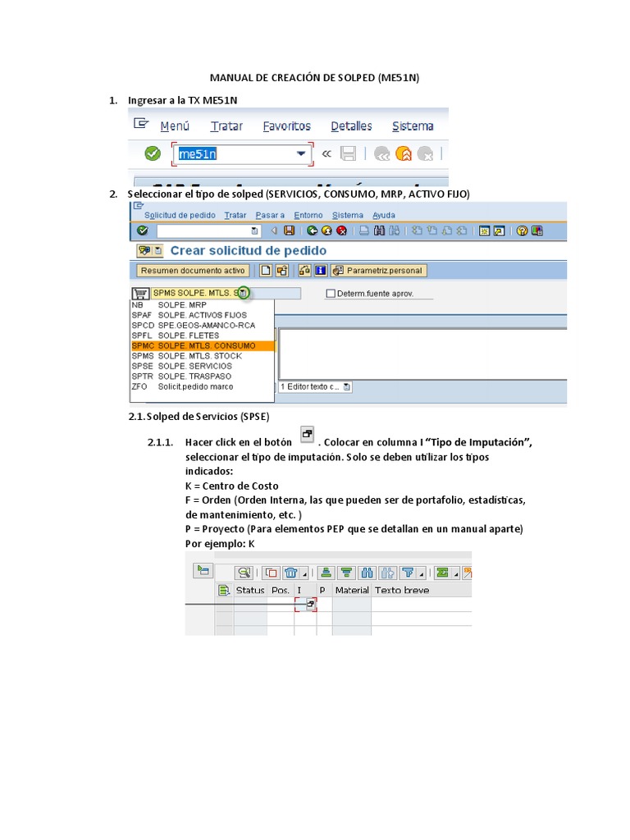The image size is (630, 840).
Task: Click the item overview expand icon
Action: pyautogui.click(x=203, y=571)
